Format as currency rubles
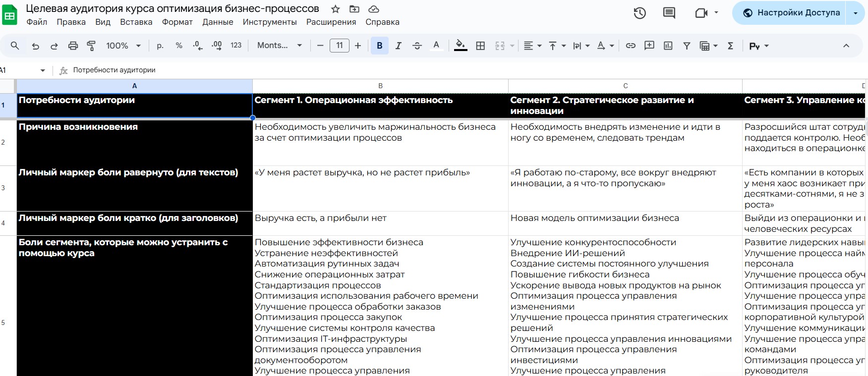The width and height of the screenshot is (868, 376). click(x=160, y=46)
